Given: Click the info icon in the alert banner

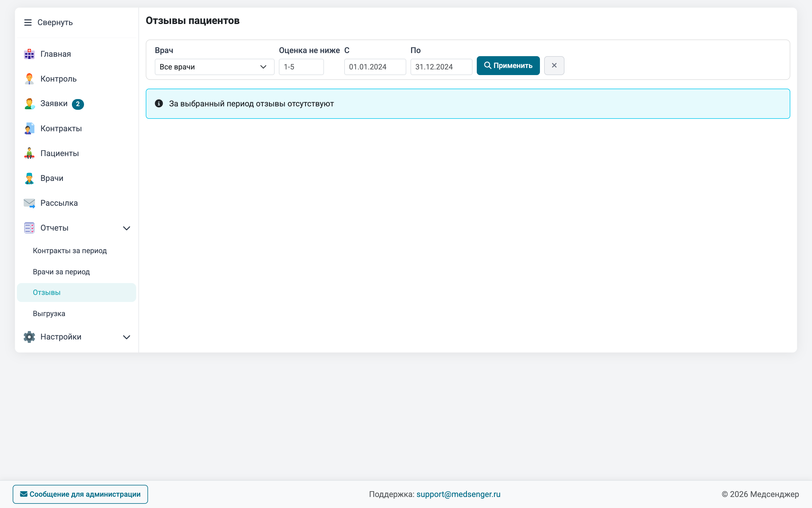Looking at the screenshot, I should (159, 104).
